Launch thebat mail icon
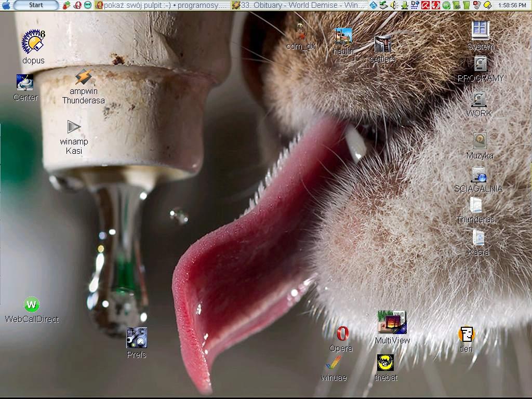The image size is (532, 399). coord(386,368)
